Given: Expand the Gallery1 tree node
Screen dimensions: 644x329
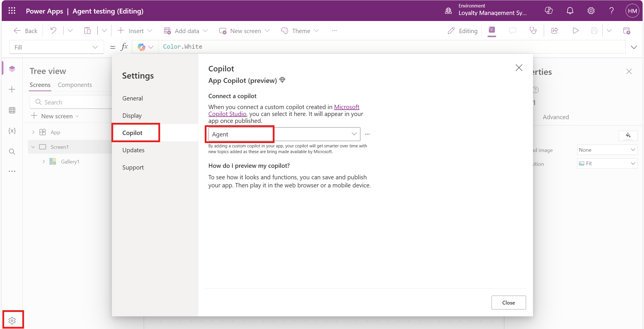Looking at the screenshot, I should coord(44,161).
